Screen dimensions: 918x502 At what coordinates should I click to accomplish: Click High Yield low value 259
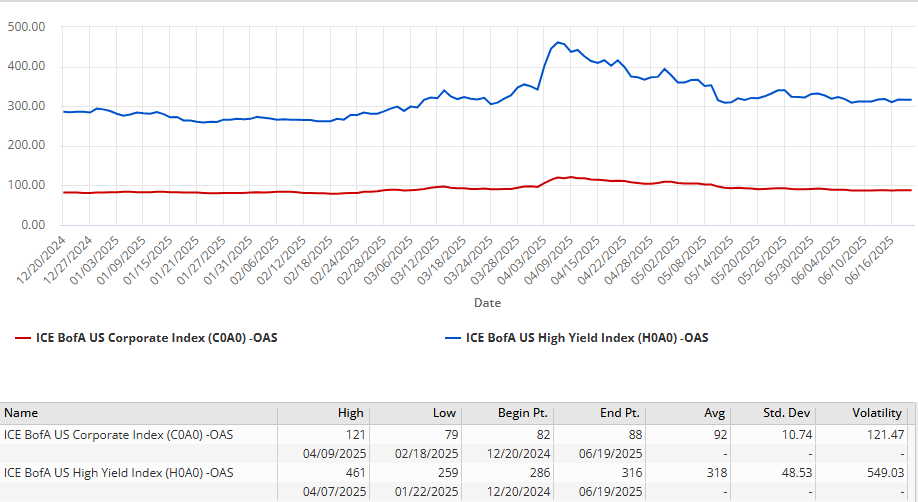coord(448,473)
